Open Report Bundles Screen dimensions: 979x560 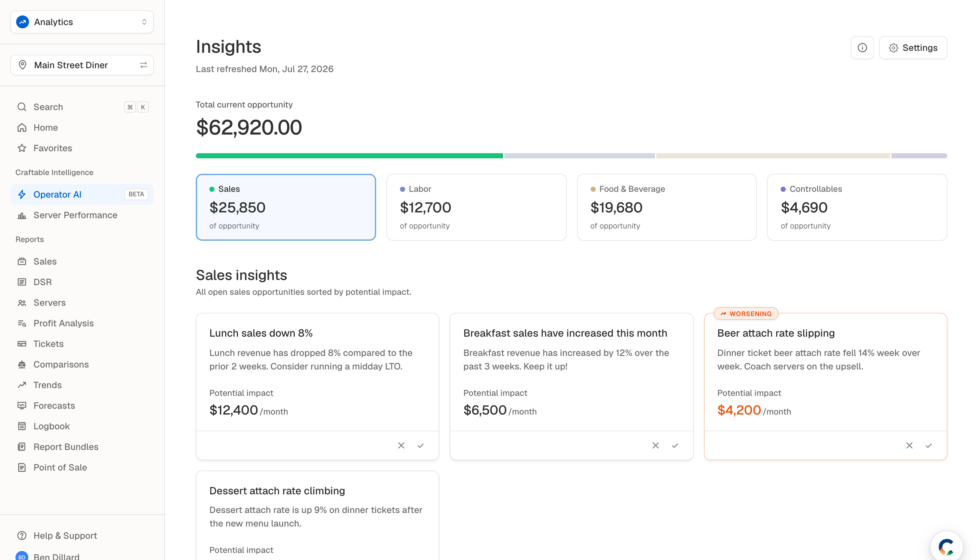[82, 447]
